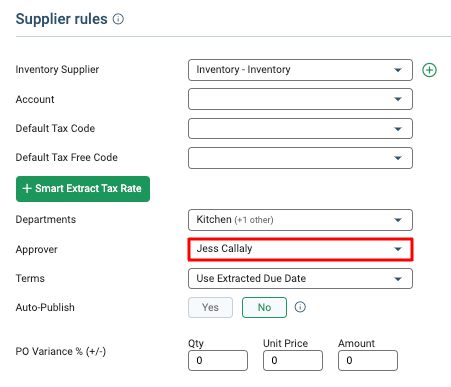Image resolution: width=451 pixels, height=387 pixels.
Task: Click the green plus circle icon
Action: [x=429, y=70]
